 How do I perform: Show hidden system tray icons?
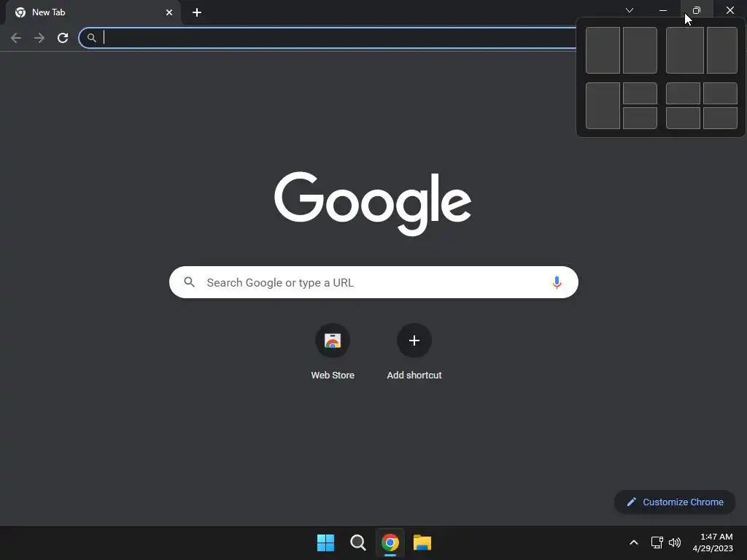[634, 542]
